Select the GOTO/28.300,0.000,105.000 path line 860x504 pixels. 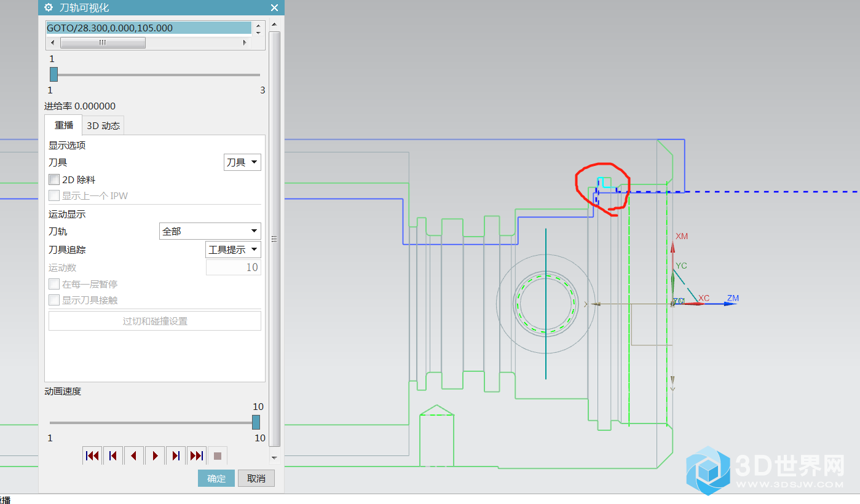point(149,28)
